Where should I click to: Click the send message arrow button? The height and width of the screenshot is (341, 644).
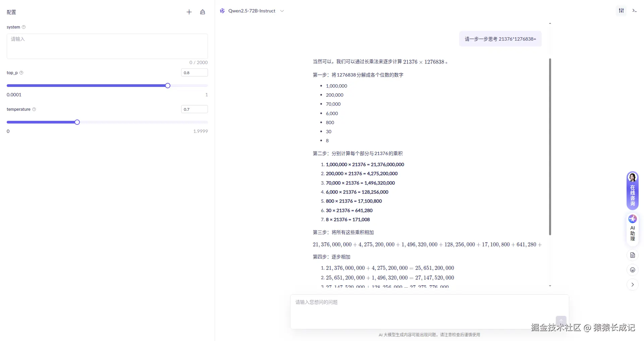pyautogui.click(x=560, y=321)
